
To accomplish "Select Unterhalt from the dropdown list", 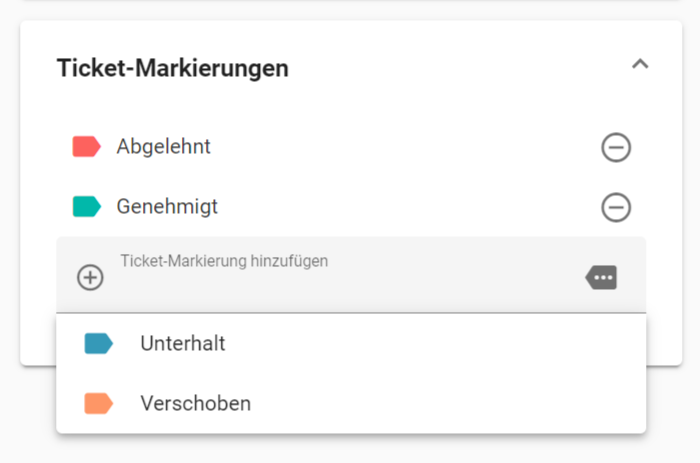I will [x=351, y=343].
